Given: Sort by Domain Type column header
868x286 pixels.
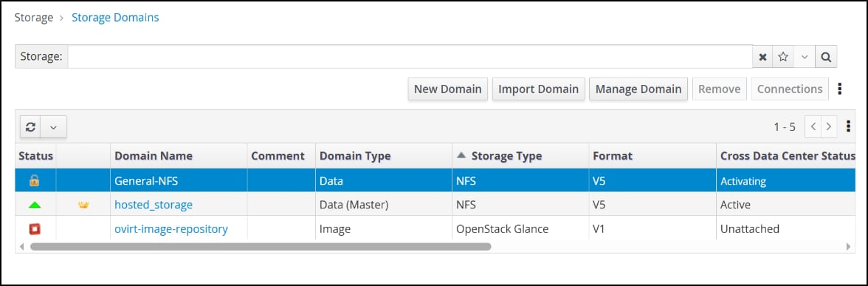Looking at the screenshot, I should tap(384, 156).
